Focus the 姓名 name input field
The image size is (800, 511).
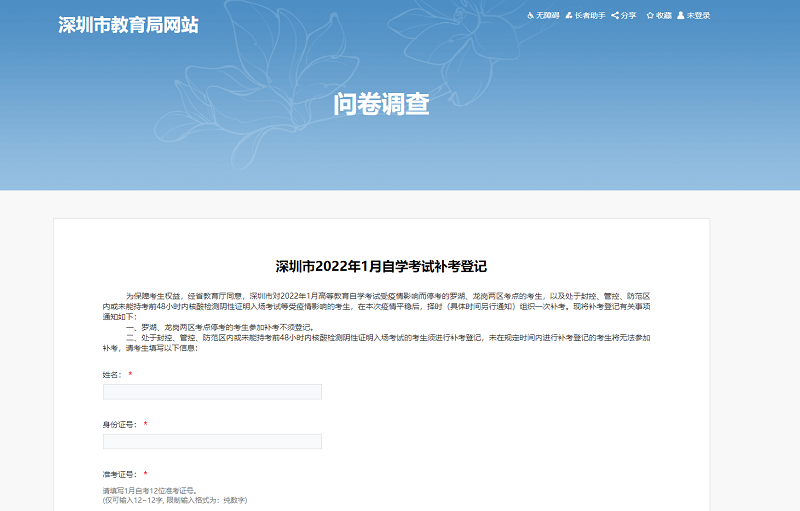click(x=212, y=392)
